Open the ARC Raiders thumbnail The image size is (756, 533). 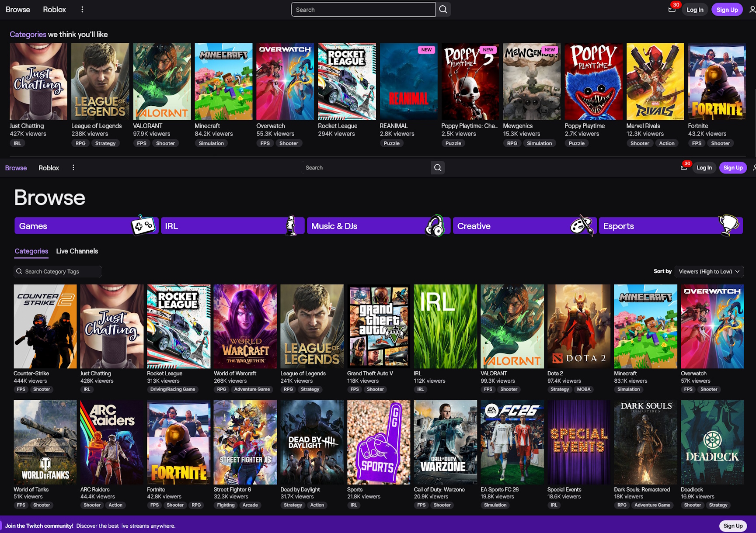click(112, 442)
